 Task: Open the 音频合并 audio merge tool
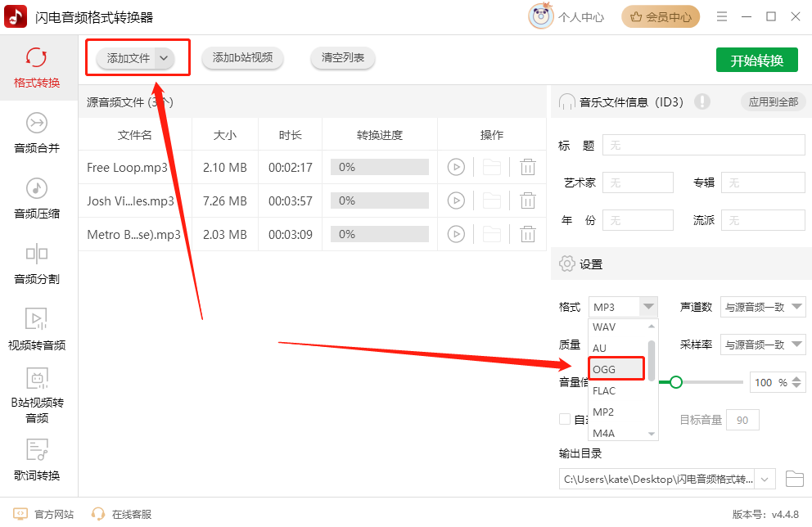pos(37,133)
